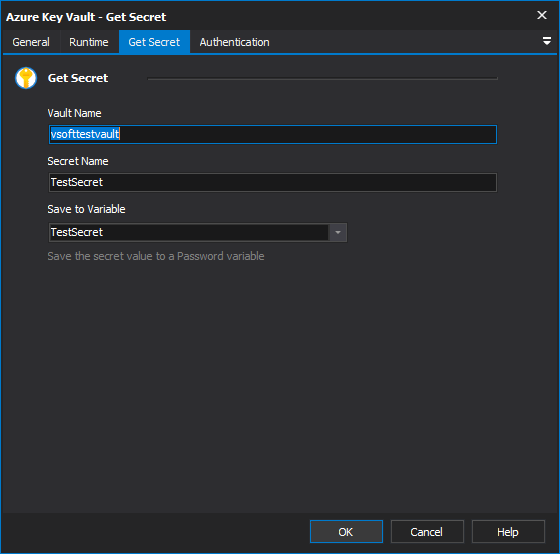Screen dimensions: 560x554
Task: Close the Azure Key Vault dialog
Action: (542, 15)
